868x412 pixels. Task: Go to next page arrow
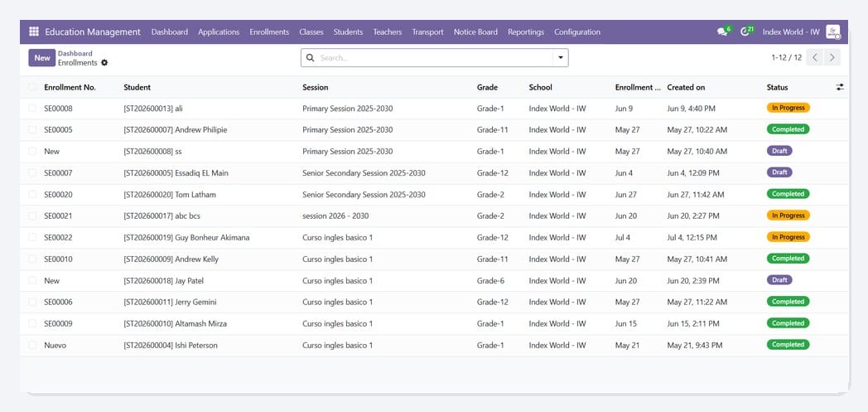[x=832, y=57]
